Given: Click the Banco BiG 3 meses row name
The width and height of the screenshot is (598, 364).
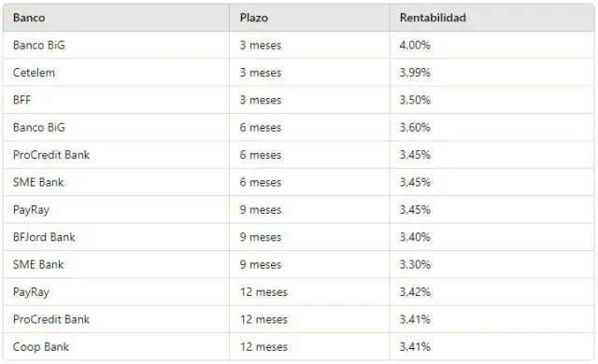Looking at the screenshot, I should click(x=39, y=45).
